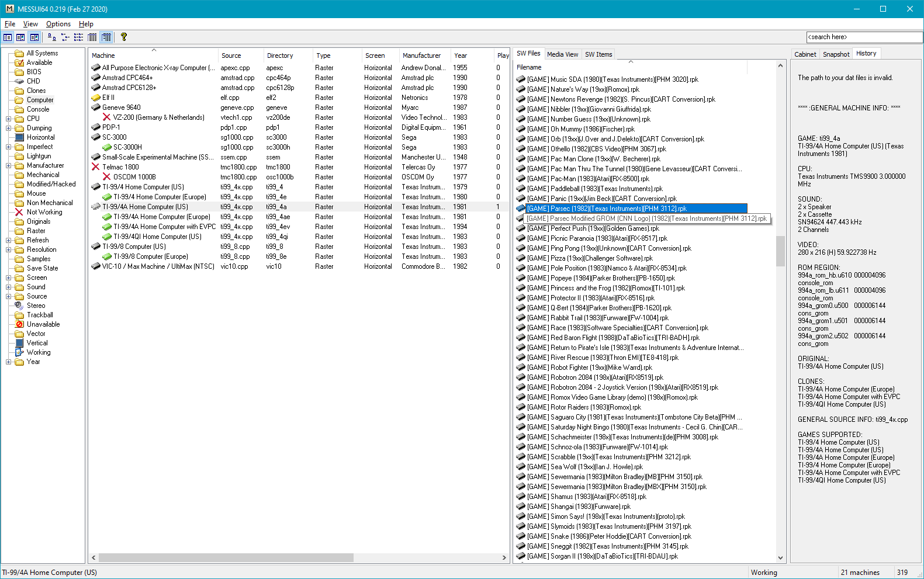
Task: Expand the Manufacturer folder node
Action: pos(8,165)
